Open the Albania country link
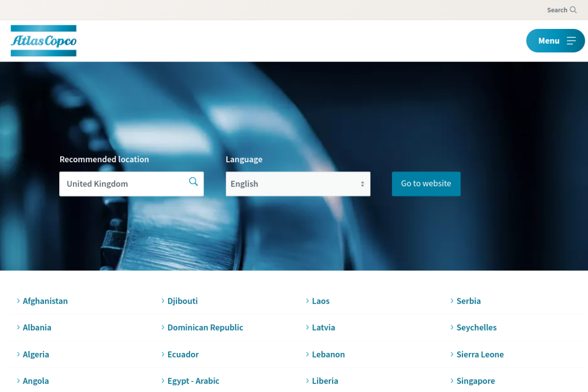 pyautogui.click(x=37, y=328)
